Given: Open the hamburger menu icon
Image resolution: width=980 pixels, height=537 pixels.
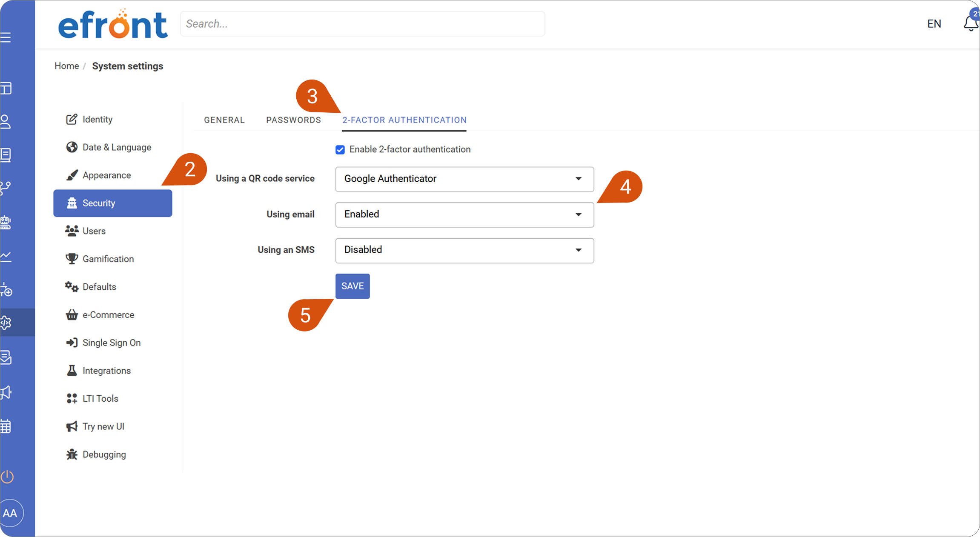Looking at the screenshot, I should point(6,38).
